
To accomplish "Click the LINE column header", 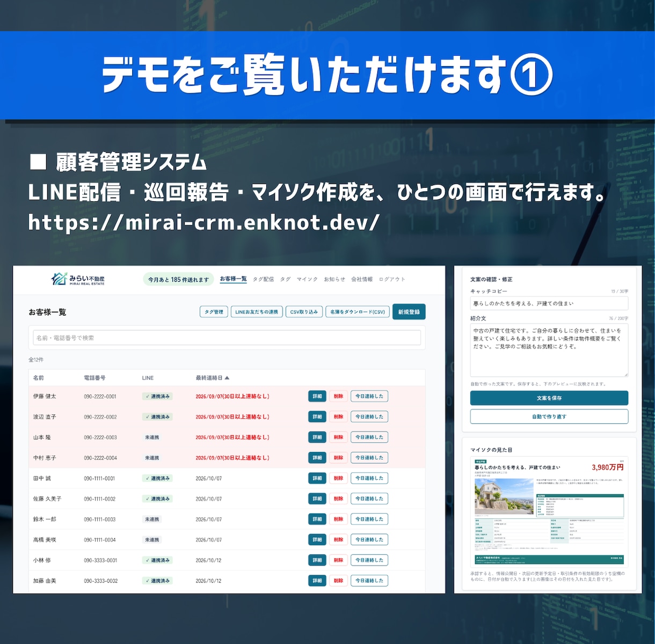I will (148, 378).
